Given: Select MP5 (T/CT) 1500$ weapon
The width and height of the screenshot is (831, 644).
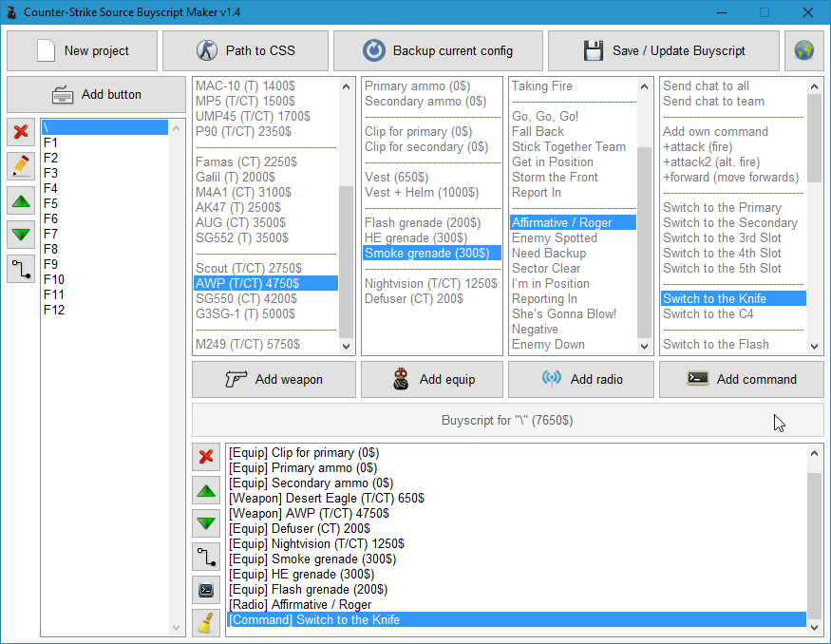Looking at the screenshot, I should coord(266,102).
